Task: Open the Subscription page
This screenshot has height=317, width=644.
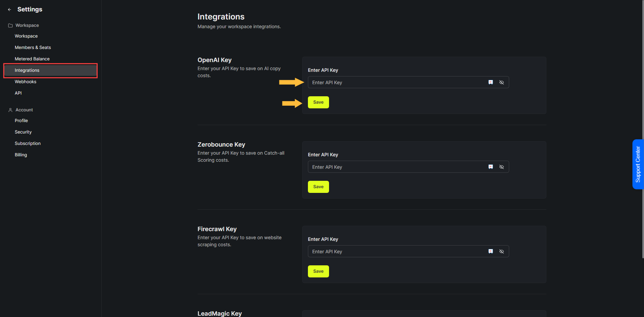Action: point(28,144)
